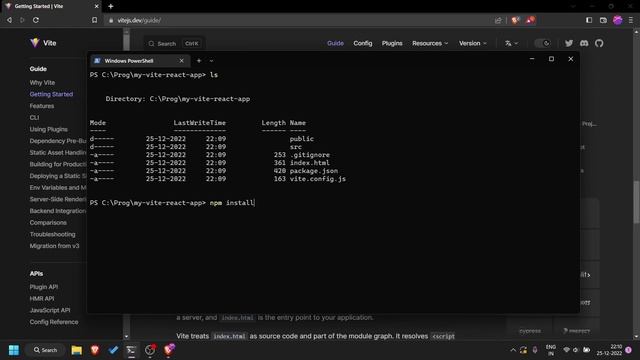This screenshot has height=360, width=640.
Task: Click the ENG IN language indicator
Action: pos(551,350)
